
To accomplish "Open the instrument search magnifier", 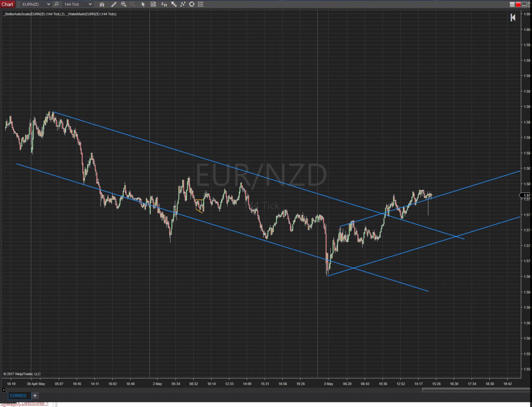I will coord(56,4).
